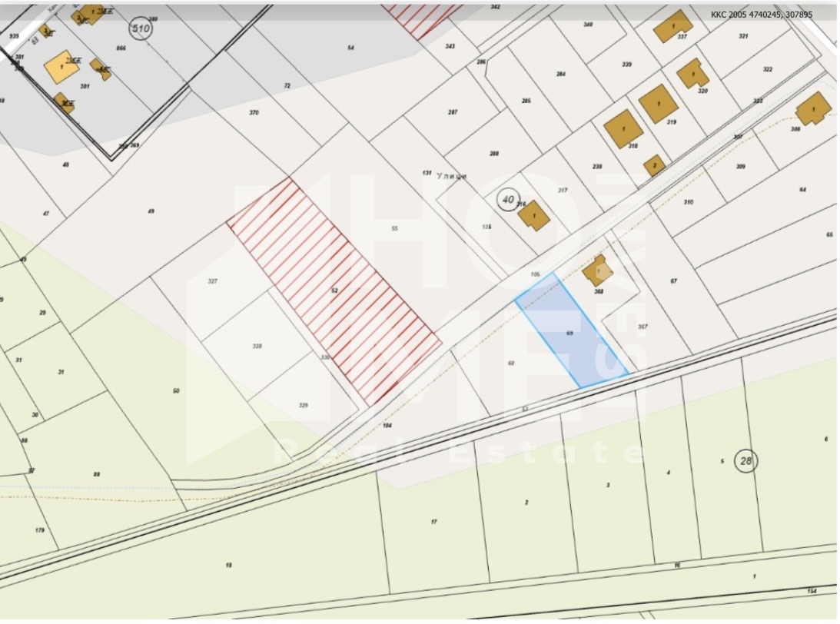Select the building on parcel 319
Image resolution: width=840 pixels, height=624 pixels.
pos(658,104)
